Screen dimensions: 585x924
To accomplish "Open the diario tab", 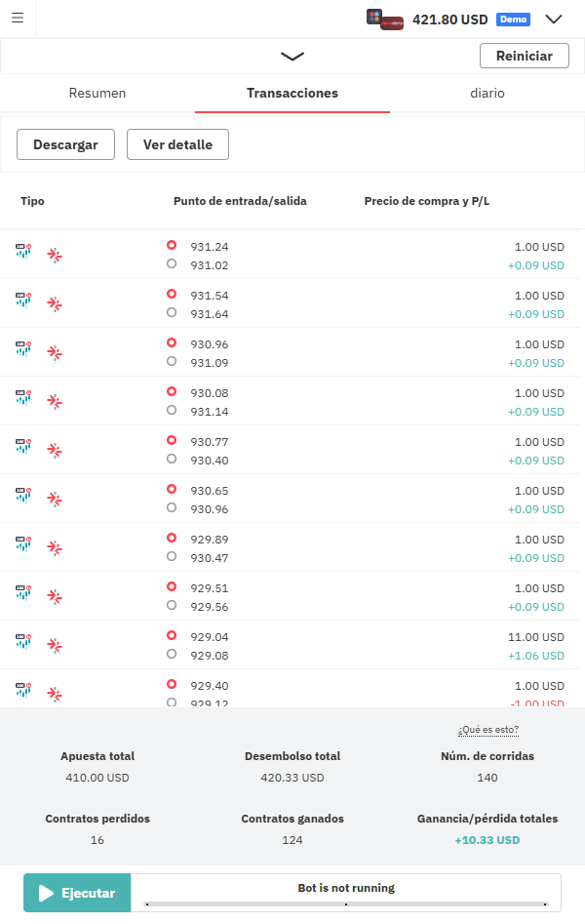I will 487,93.
